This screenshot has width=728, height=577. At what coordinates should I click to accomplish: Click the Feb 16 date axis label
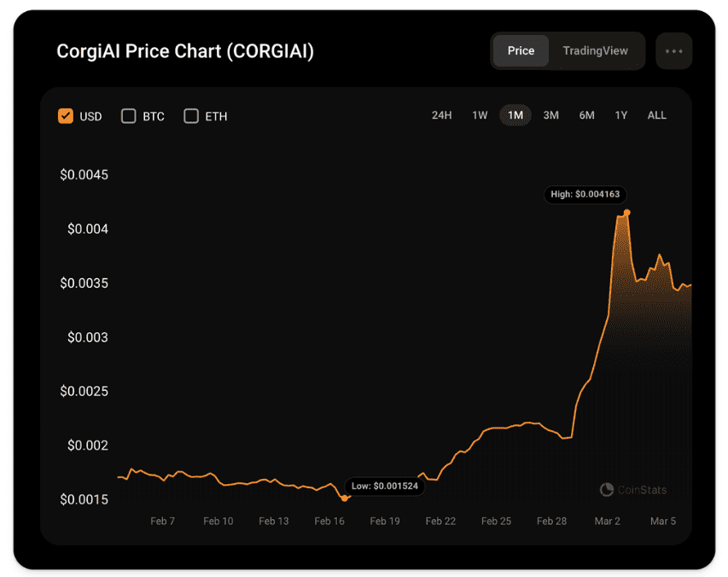coord(329,522)
